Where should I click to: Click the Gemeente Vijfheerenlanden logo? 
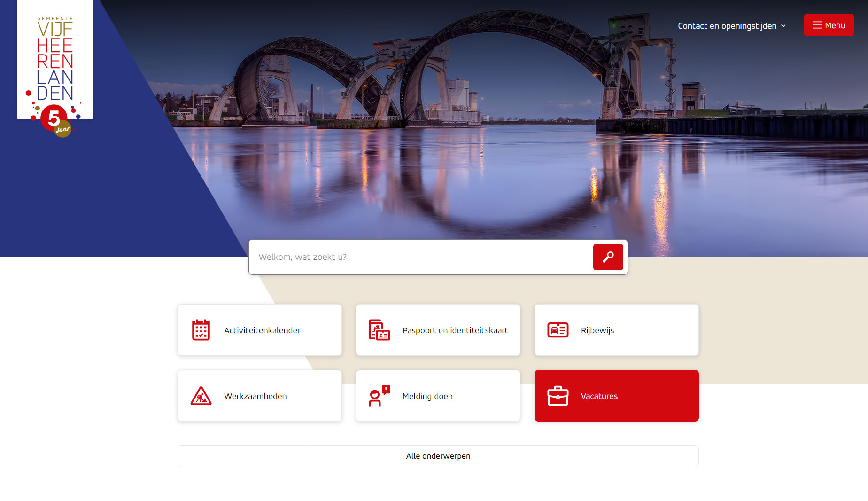55,59
